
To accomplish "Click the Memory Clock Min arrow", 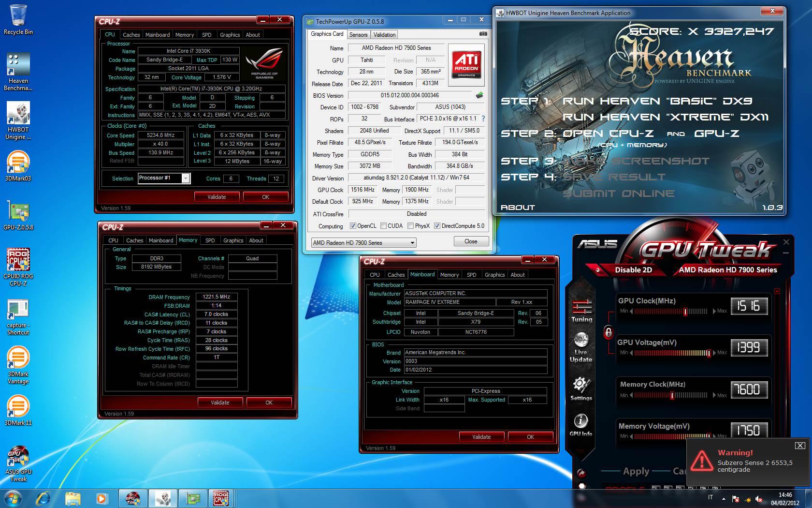I will coord(632,395).
